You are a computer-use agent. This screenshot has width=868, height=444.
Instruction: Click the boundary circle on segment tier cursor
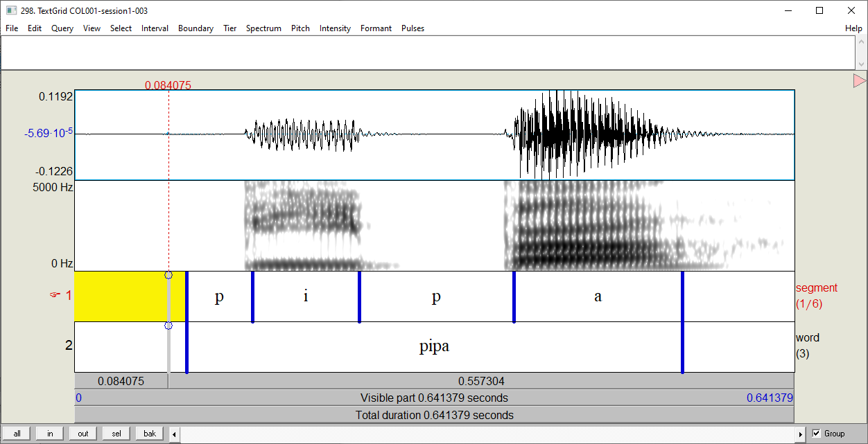[168, 275]
